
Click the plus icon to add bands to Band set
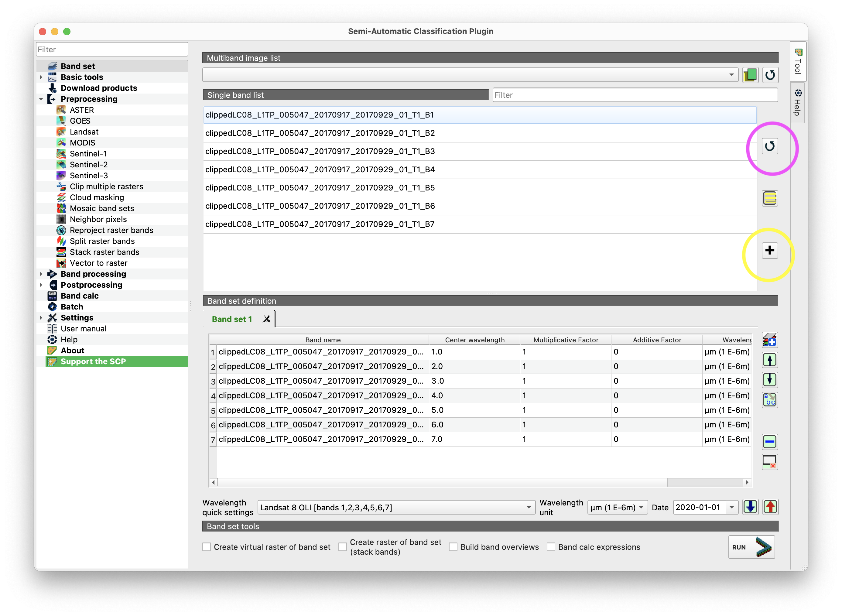tap(769, 251)
